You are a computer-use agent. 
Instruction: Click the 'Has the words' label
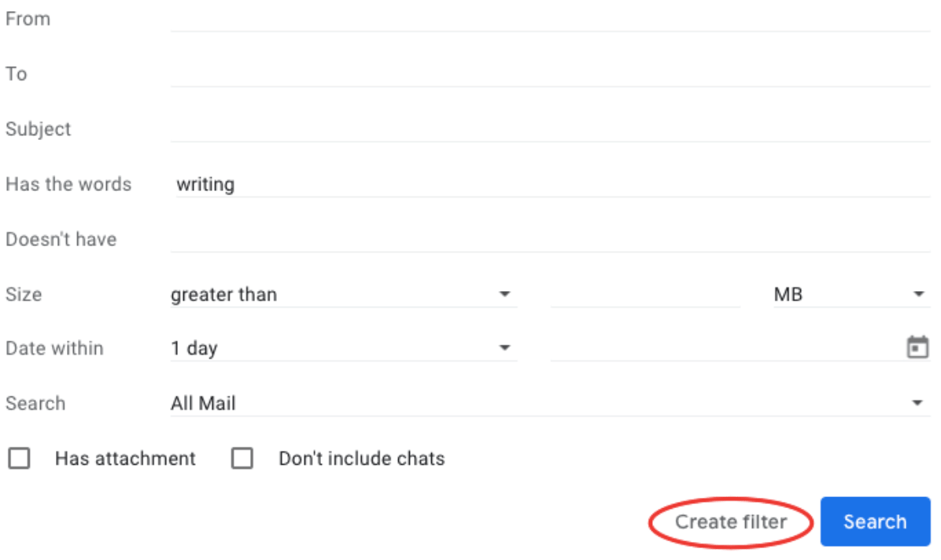click(x=68, y=184)
